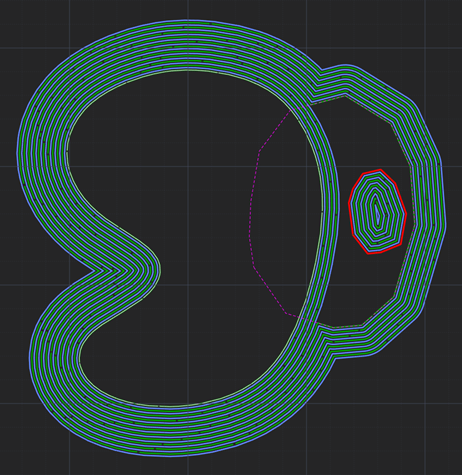Click the bottom-right grid intersection outside the shape
Viewport: 462px width, 475px height.
pyautogui.click(x=425, y=403)
